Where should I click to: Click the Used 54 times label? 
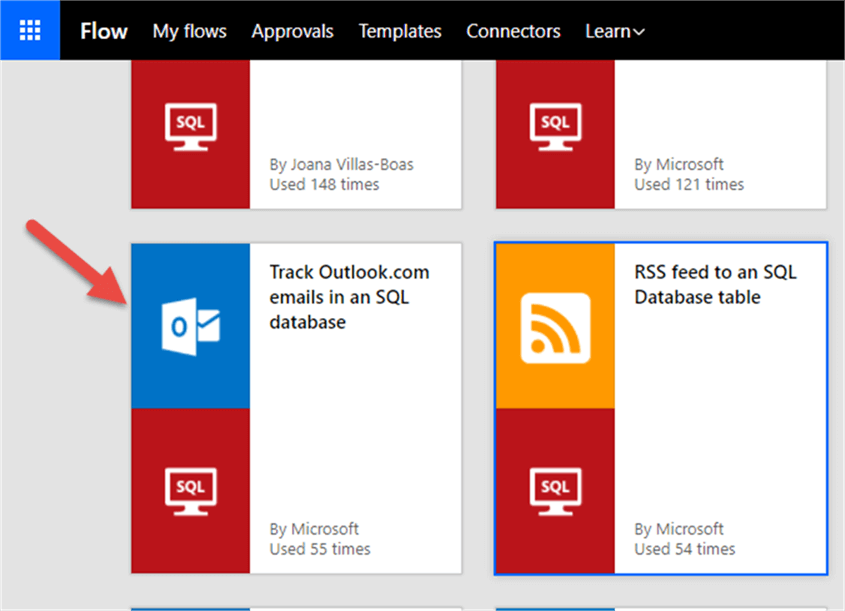(684, 549)
